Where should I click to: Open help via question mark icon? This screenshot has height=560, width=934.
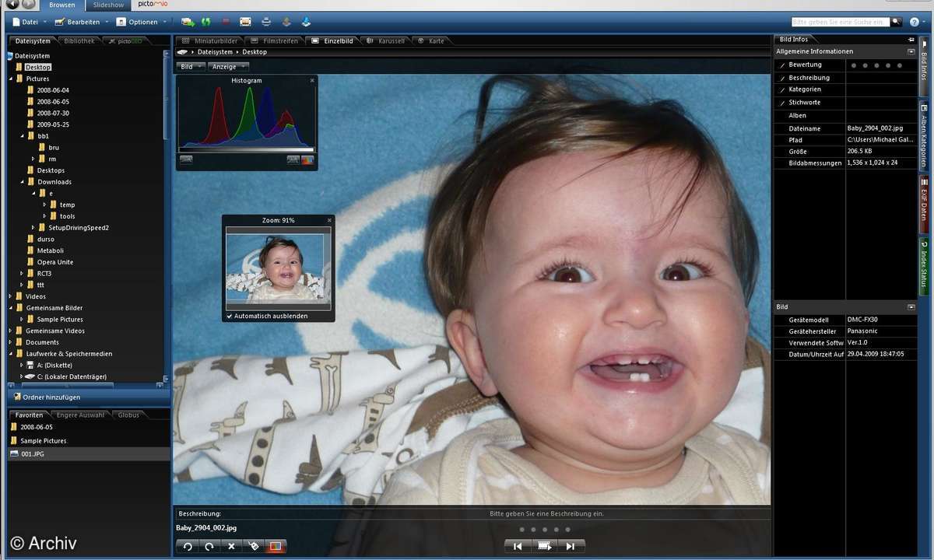pyautogui.click(x=915, y=22)
